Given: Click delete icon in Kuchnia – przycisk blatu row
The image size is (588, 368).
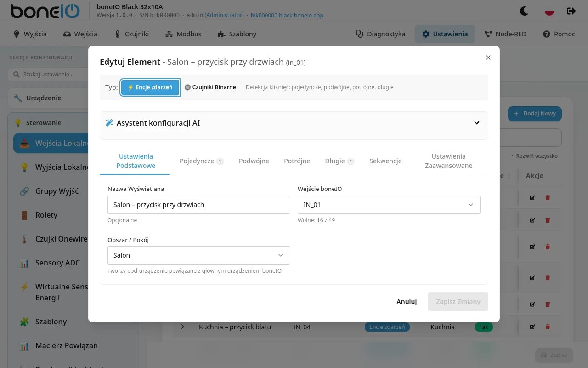Looking at the screenshot, I should pos(548,327).
